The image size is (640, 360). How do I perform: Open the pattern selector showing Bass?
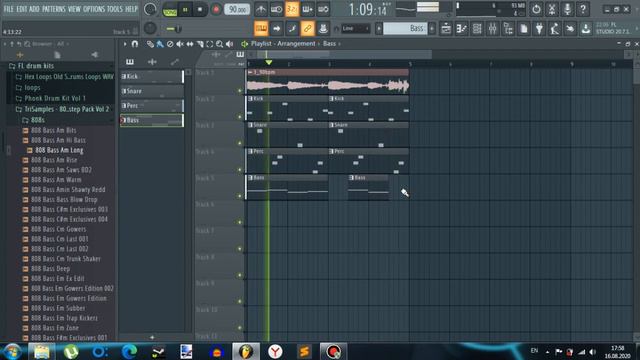[x=404, y=29]
